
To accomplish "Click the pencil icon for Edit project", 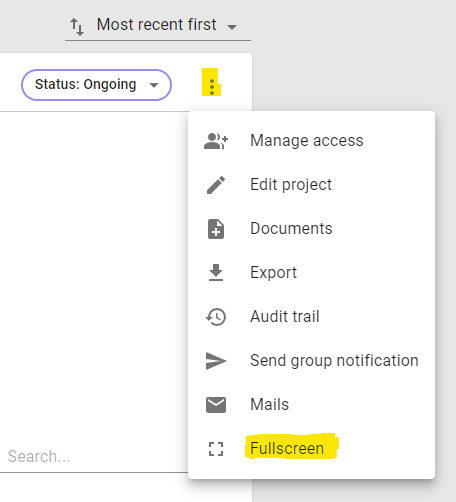I will click(216, 185).
